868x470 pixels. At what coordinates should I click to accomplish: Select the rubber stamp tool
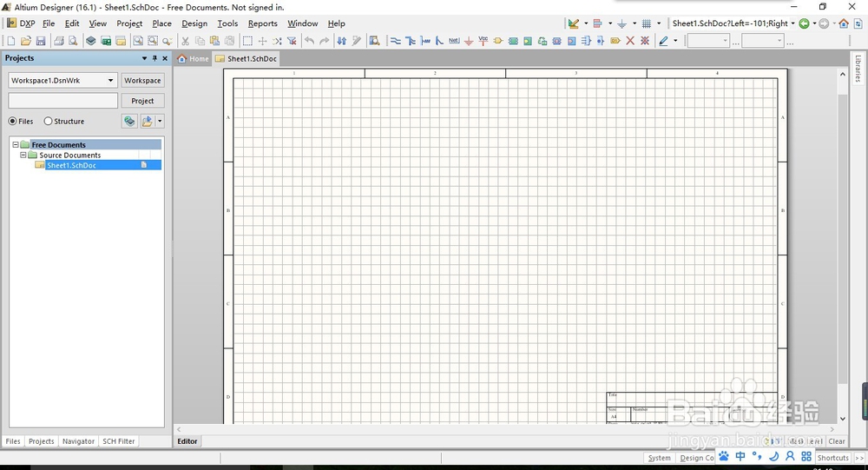(x=229, y=41)
